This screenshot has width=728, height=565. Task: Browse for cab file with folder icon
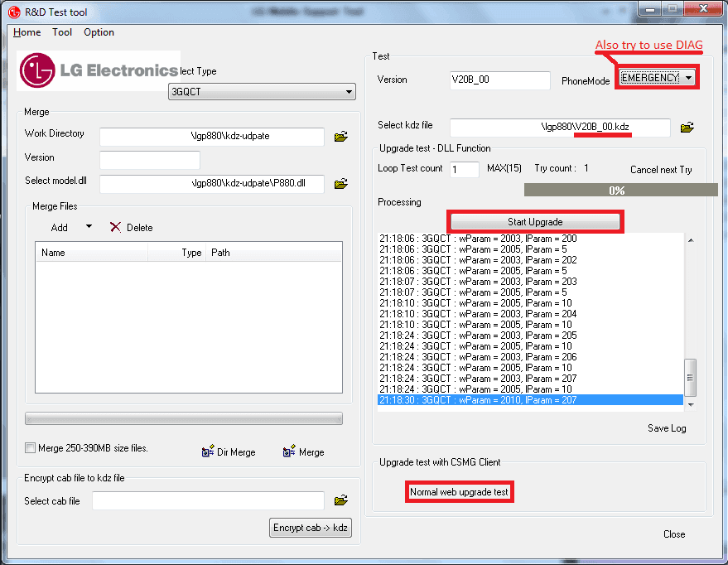tap(340, 500)
